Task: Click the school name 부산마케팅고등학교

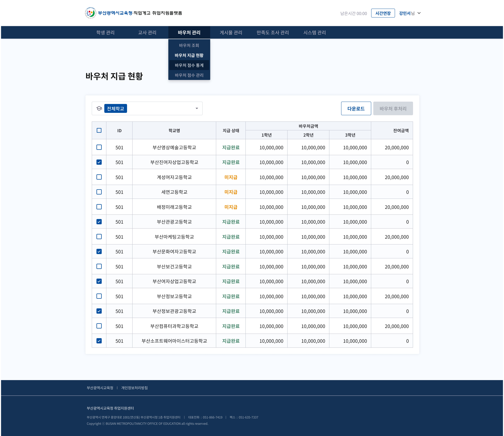Action: 174,237
